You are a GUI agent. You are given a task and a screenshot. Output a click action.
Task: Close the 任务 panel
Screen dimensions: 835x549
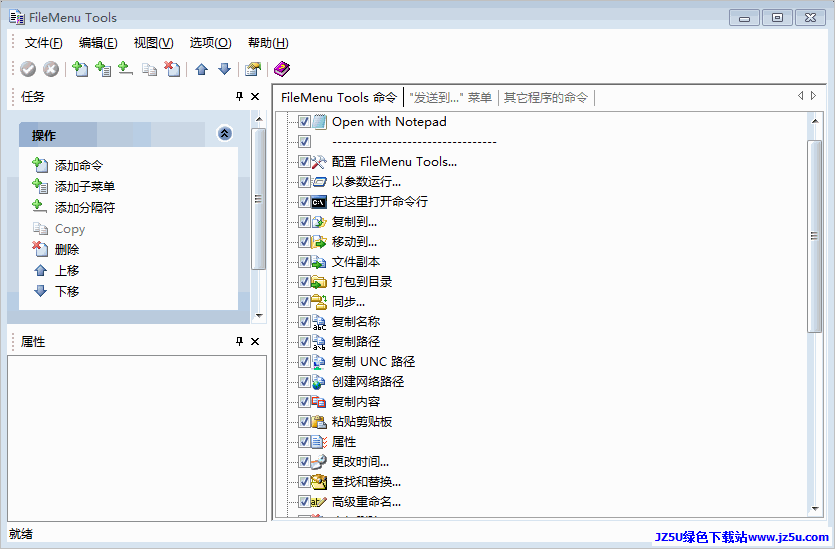click(255, 96)
